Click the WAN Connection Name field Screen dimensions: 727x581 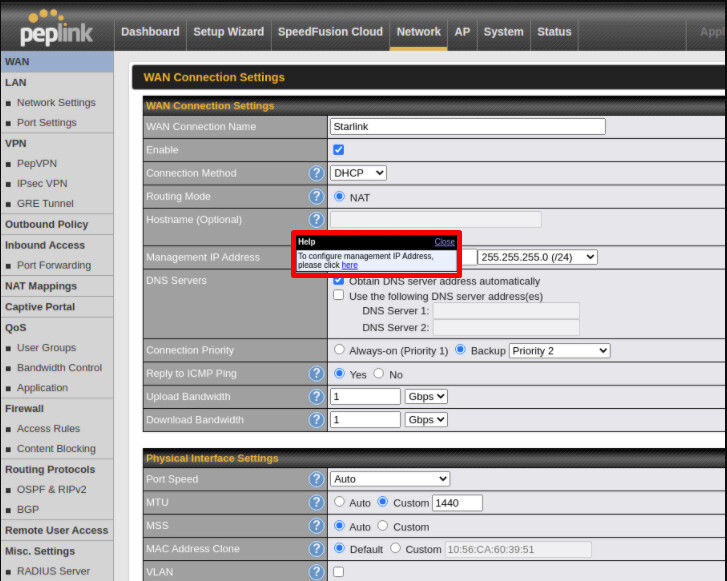467,127
